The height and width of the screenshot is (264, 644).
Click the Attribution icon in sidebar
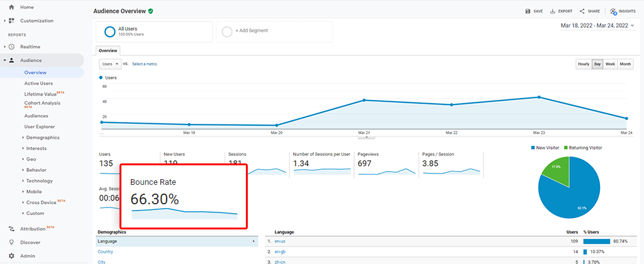click(11, 229)
